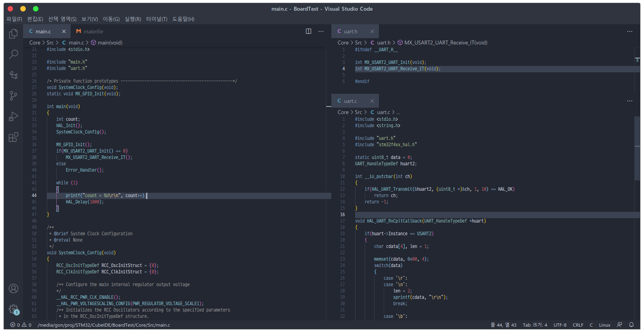Change file encoding UTF-8
Screen dimensions: 644x333
pyautogui.click(x=560, y=325)
